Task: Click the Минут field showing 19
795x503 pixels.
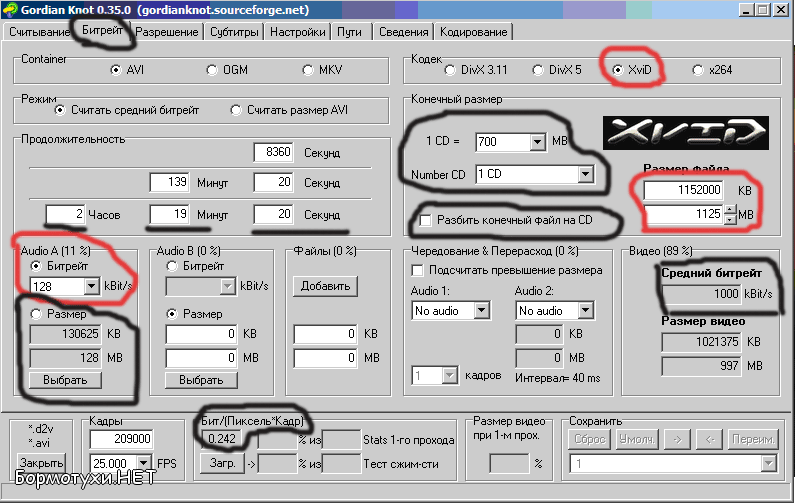Action: 169,214
